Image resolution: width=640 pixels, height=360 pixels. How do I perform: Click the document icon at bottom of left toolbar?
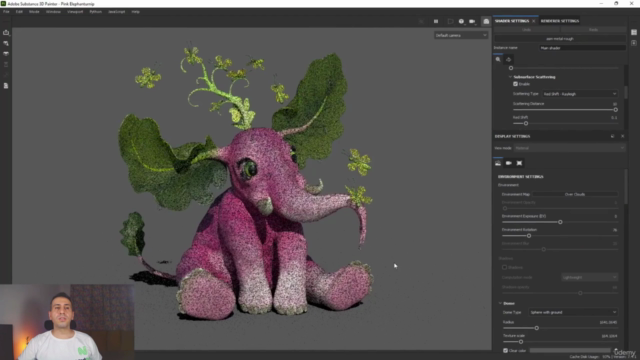[6, 86]
